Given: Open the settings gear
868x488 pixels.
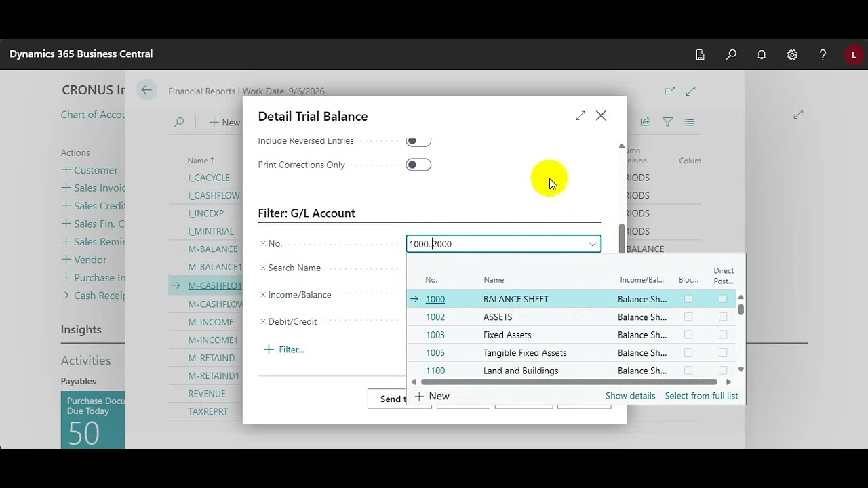Looking at the screenshot, I should point(792,55).
